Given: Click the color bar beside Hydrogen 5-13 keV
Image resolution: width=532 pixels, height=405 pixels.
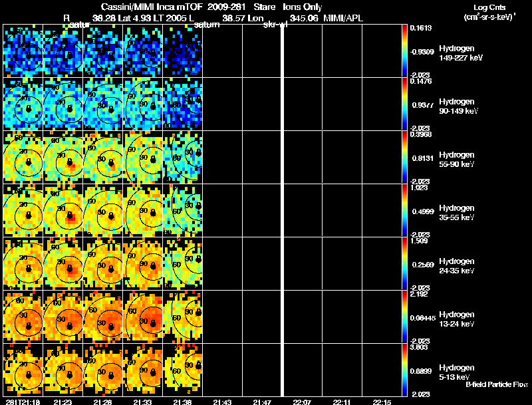Looking at the screenshot, I should coord(404,370).
